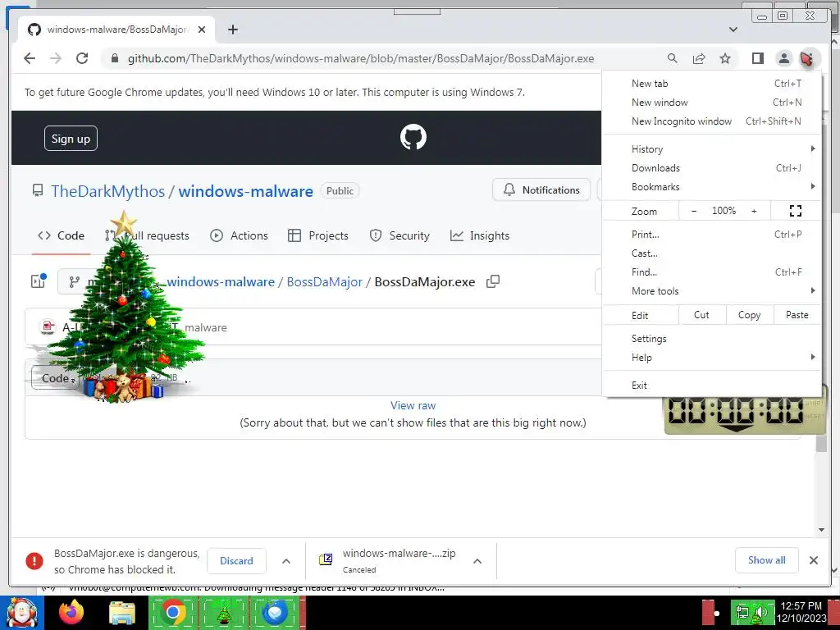Viewport: 840px width, 630px height.
Task: Reload the GitHub page
Action: tap(82, 58)
